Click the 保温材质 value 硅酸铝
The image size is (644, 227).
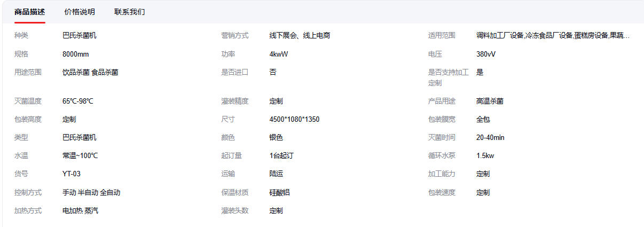click(279, 192)
